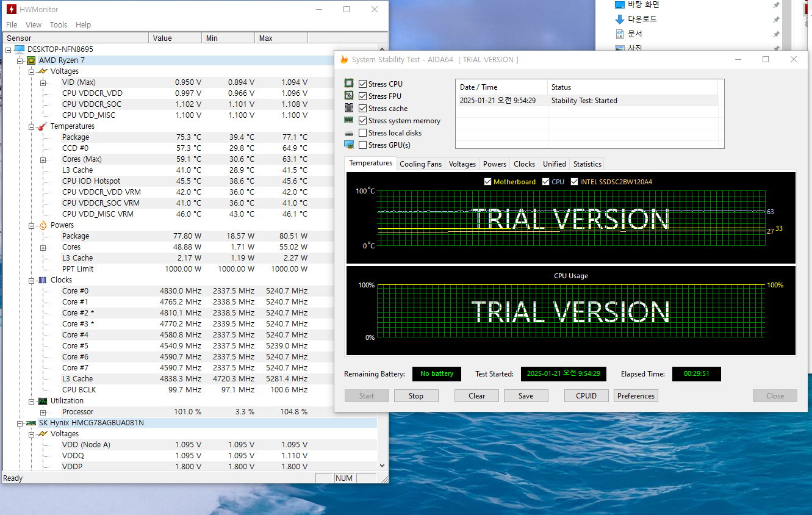Screen dimensions: 812x515
Task: Switch to the Clocks tab in AIDA64
Action: point(525,164)
